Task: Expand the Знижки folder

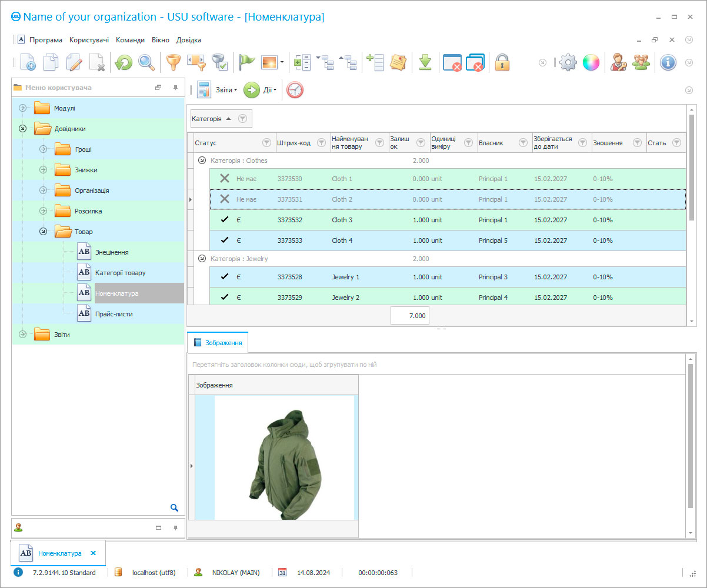Action: tap(43, 170)
